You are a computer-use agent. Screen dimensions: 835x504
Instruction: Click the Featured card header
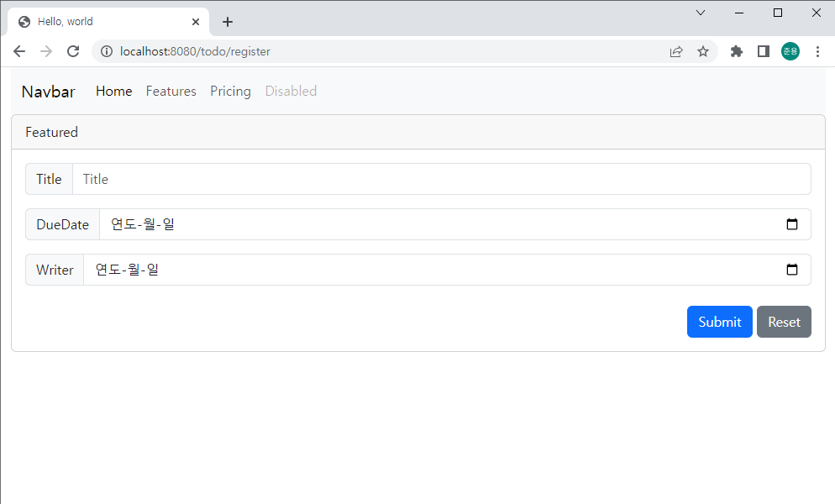coord(418,132)
